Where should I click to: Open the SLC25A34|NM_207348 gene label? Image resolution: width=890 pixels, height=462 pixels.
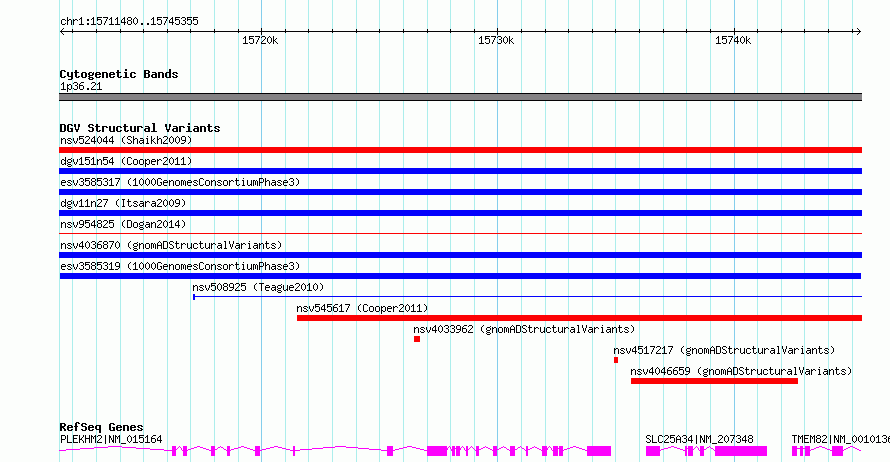tap(699, 439)
